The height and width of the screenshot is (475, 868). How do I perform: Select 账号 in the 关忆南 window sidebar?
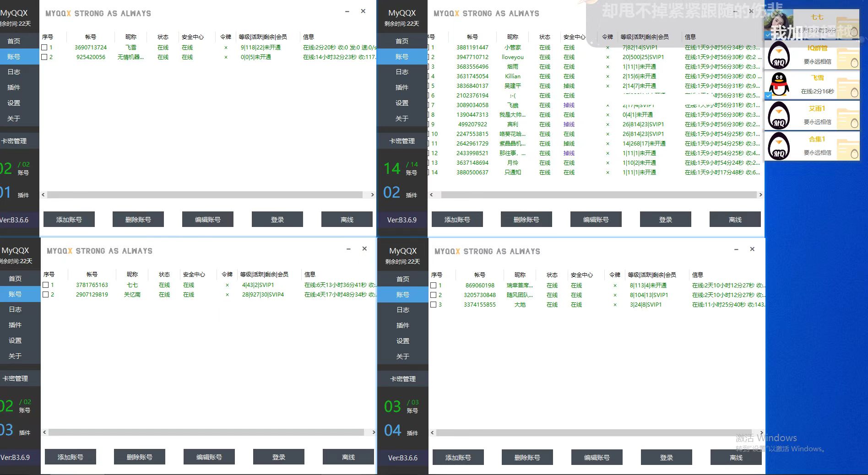(15, 294)
